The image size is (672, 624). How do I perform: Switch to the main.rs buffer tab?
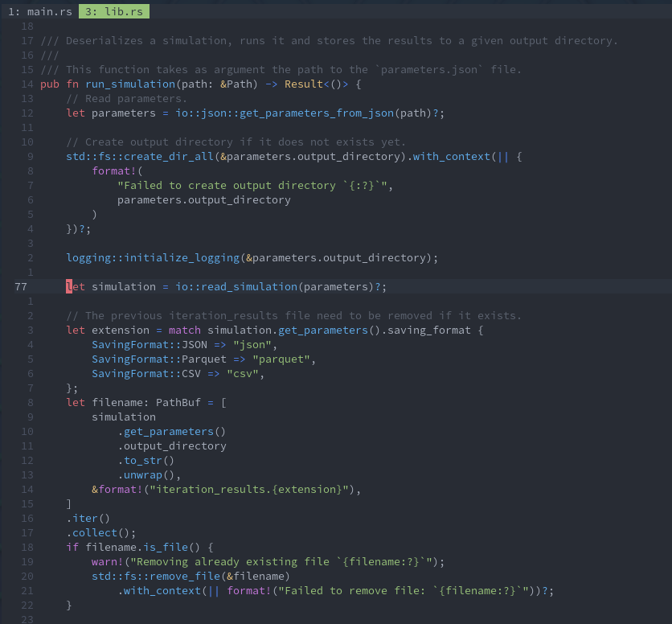(40, 11)
